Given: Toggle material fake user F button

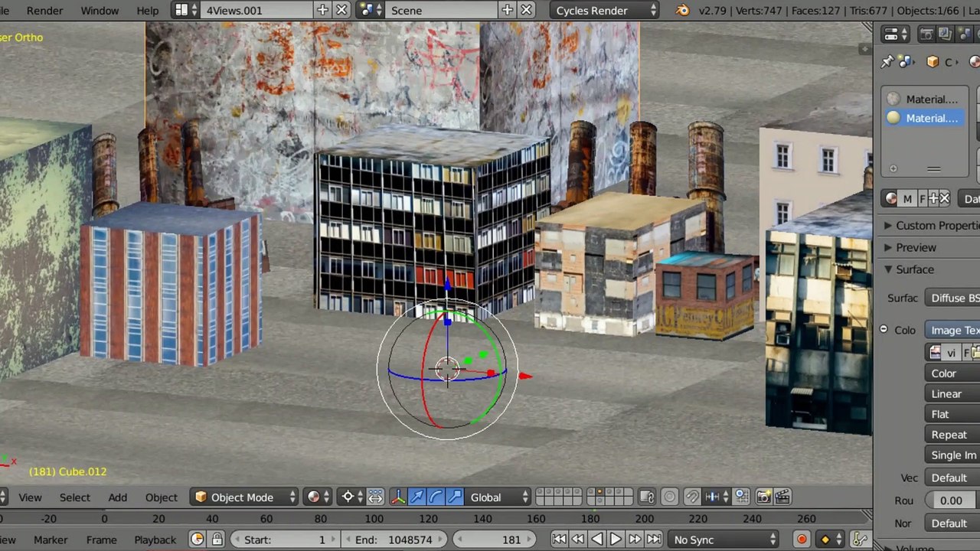Looking at the screenshot, I should tap(923, 198).
